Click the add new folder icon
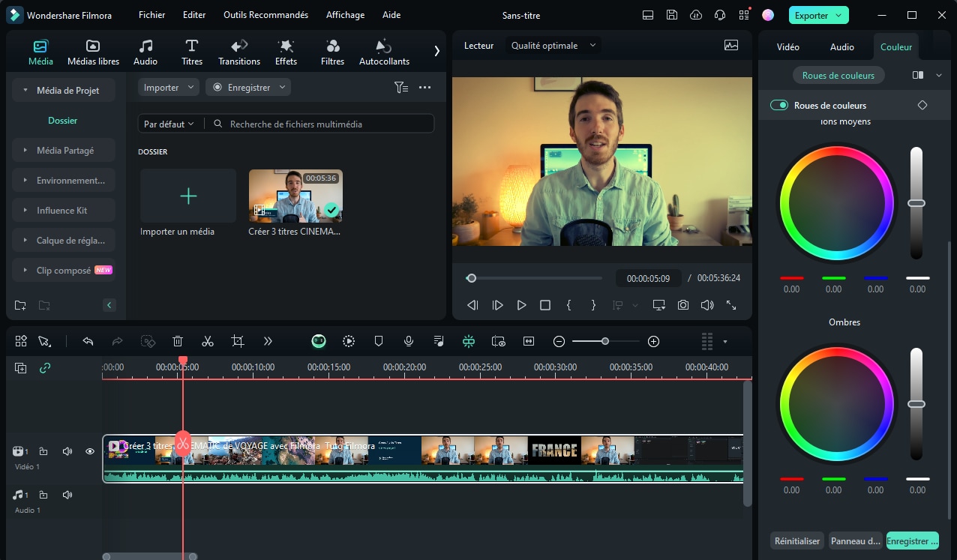 click(20, 305)
